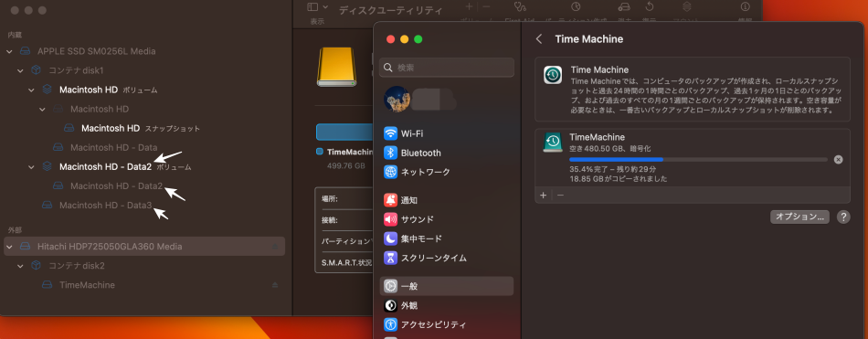The width and height of the screenshot is (868, 339).
Task: Open ネットワーク settings in the sidebar
Action: coord(447,172)
